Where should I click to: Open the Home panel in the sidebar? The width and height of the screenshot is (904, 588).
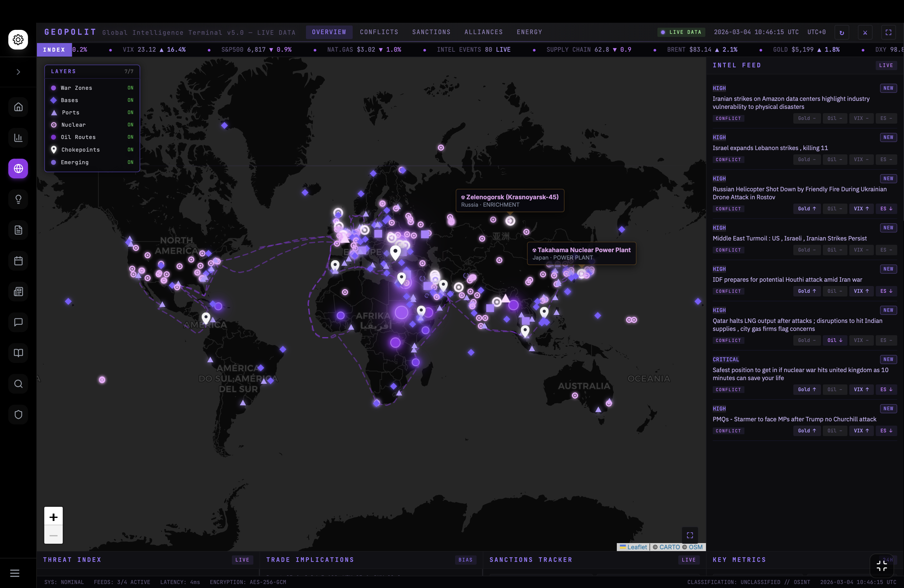pyautogui.click(x=18, y=107)
